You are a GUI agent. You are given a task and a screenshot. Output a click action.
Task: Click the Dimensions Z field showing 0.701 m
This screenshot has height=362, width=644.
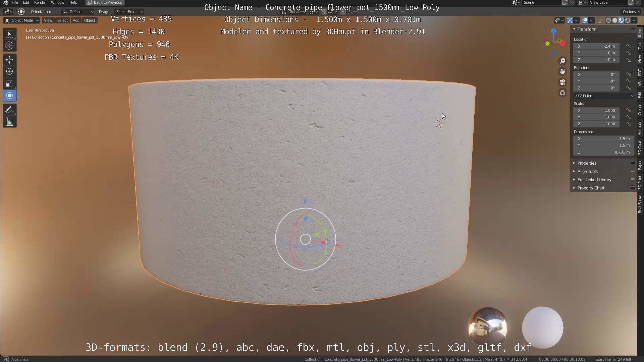click(604, 153)
